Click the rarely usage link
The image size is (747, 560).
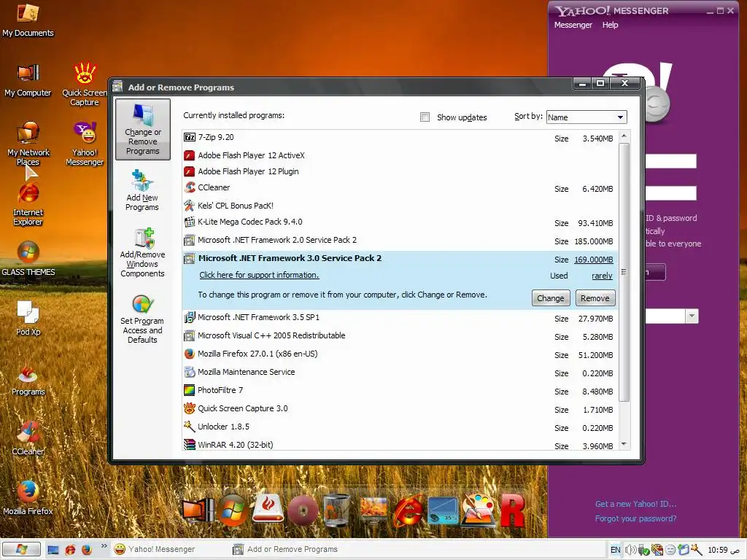pos(602,276)
